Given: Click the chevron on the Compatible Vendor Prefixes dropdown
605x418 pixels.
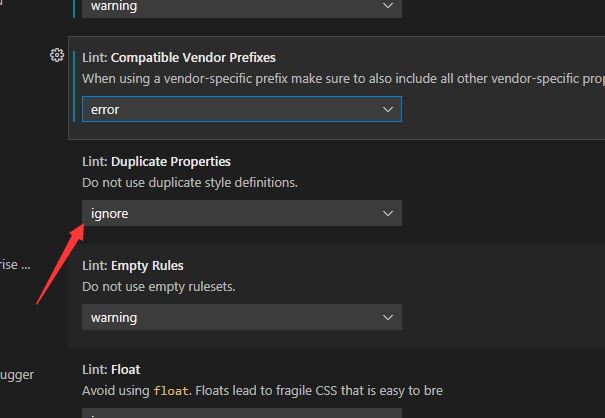Looking at the screenshot, I should point(388,109).
